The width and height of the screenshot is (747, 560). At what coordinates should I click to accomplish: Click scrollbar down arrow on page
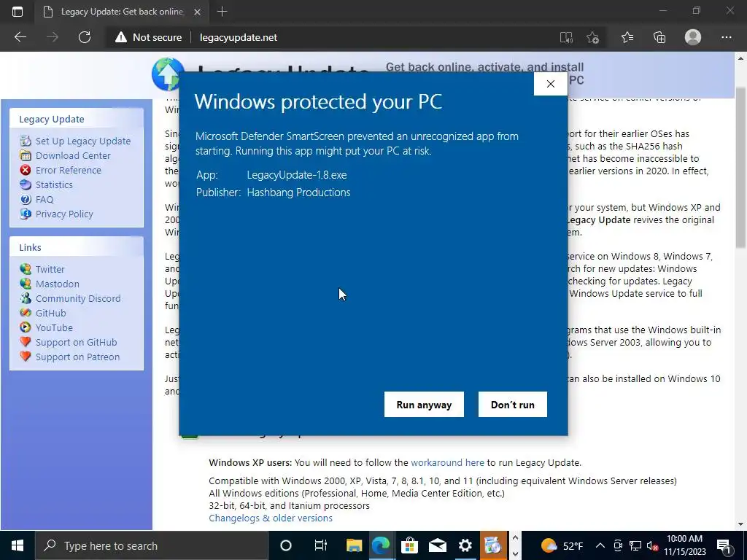pos(740,524)
